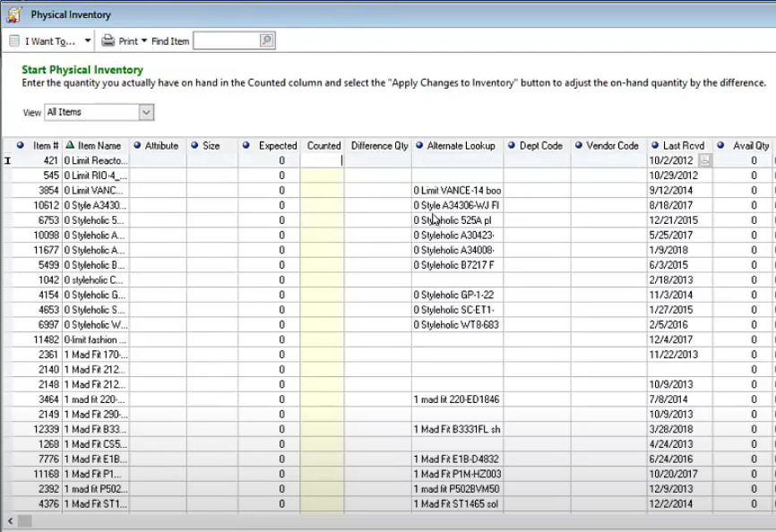Open the View All Items combo box

[99, 112]
